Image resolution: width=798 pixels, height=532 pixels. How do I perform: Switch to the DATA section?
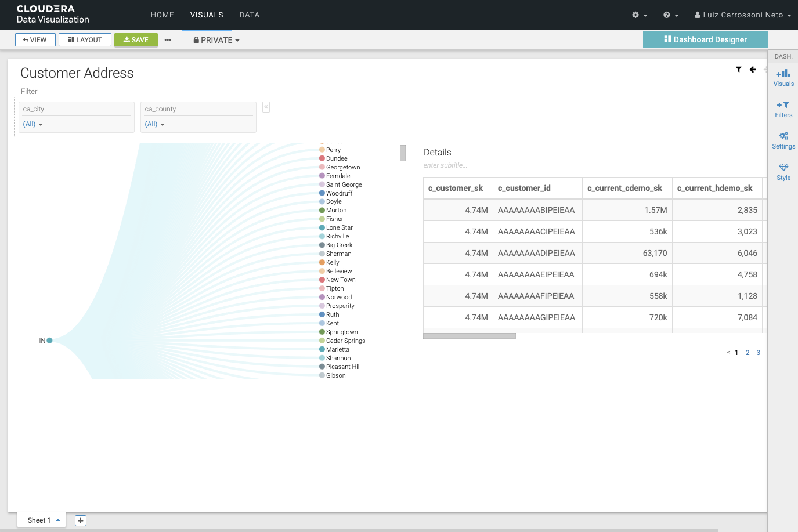click(249, 15)
